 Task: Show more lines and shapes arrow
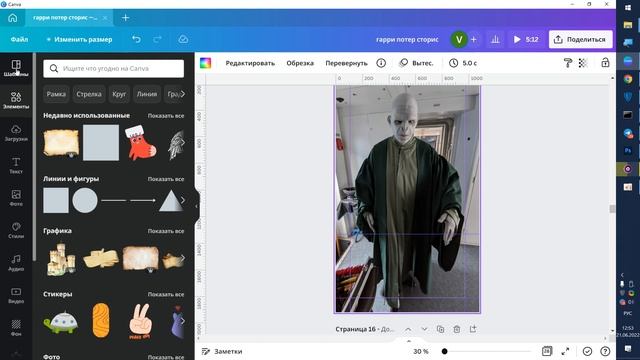(183, 200)
